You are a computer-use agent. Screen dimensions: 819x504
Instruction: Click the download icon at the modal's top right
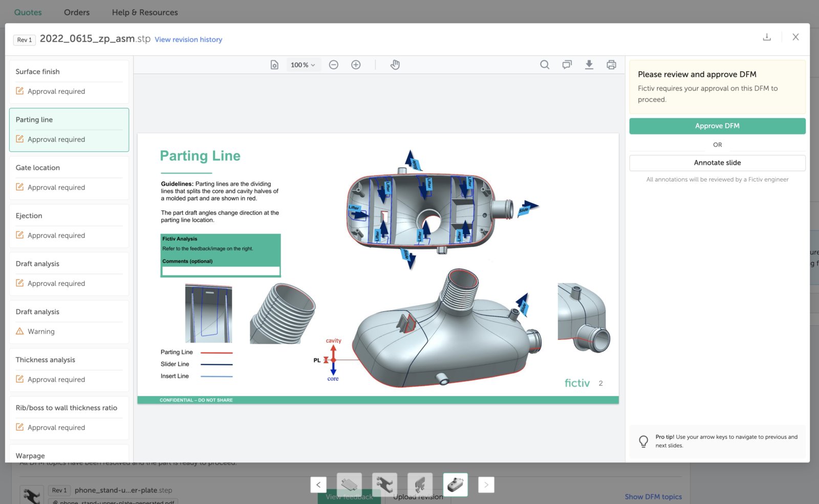(766, 37)
